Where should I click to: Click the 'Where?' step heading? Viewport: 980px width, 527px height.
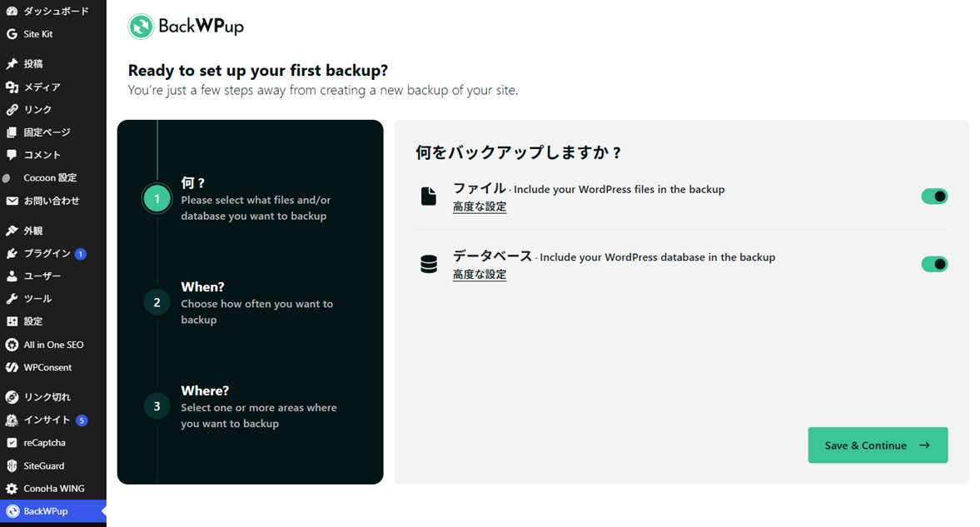[205, 390]
